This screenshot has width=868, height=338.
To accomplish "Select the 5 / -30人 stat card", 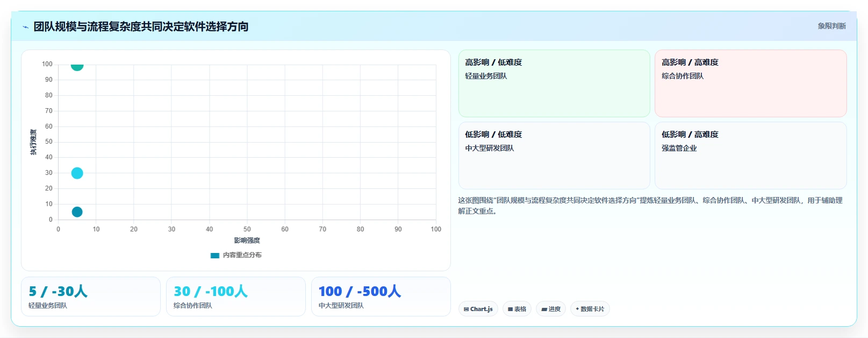I will click(91, 297).
